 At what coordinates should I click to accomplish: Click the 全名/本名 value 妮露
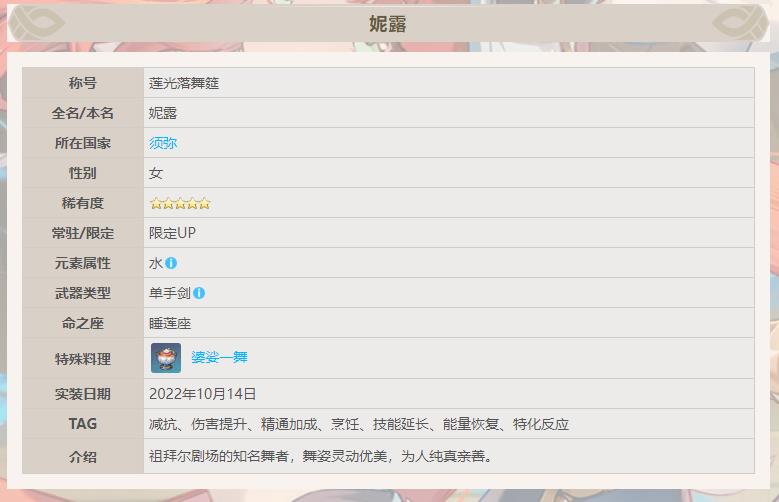(x=163, y=113)
